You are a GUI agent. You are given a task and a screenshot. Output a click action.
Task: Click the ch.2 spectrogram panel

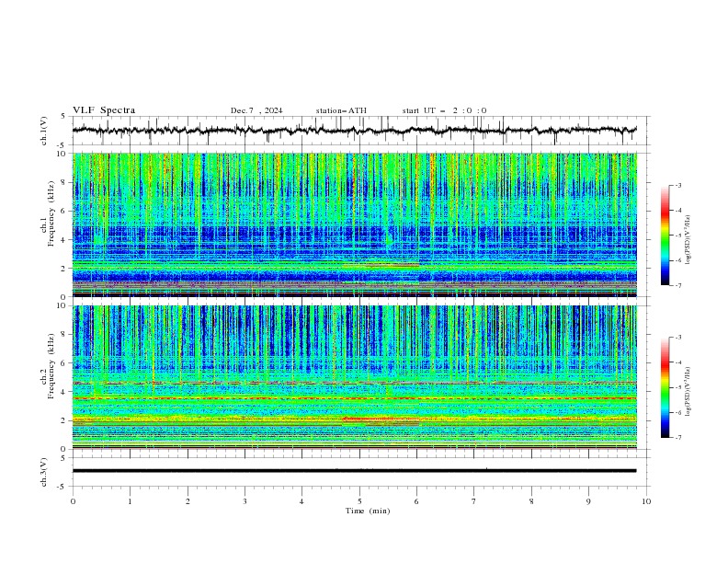tap(354, 377)
